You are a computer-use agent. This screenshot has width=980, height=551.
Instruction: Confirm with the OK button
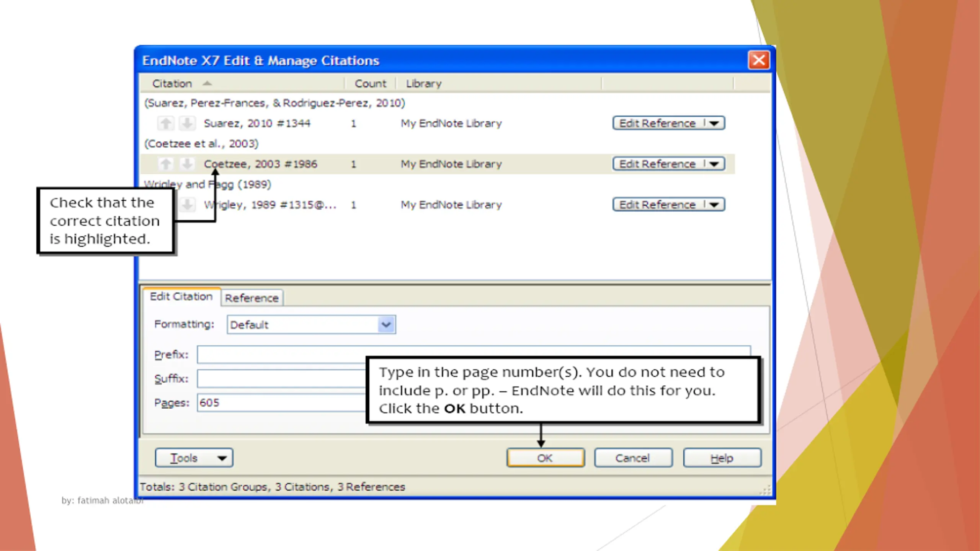click(546, 458)
